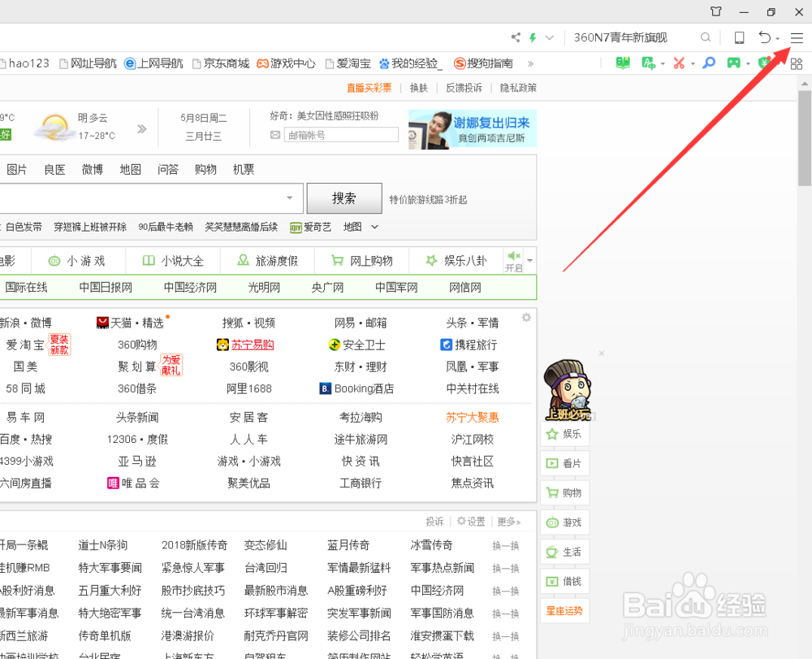Open the 网上购物 category tab
The image size is (812, 659).
click(362, 261)
